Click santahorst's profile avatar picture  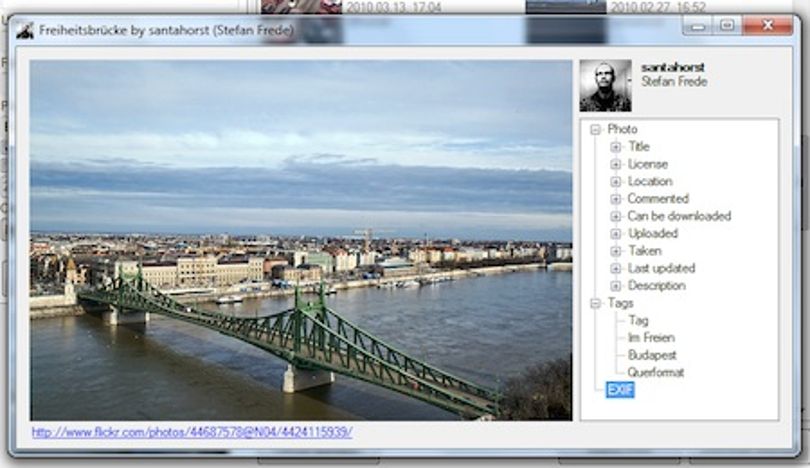(x=605, y=86)
